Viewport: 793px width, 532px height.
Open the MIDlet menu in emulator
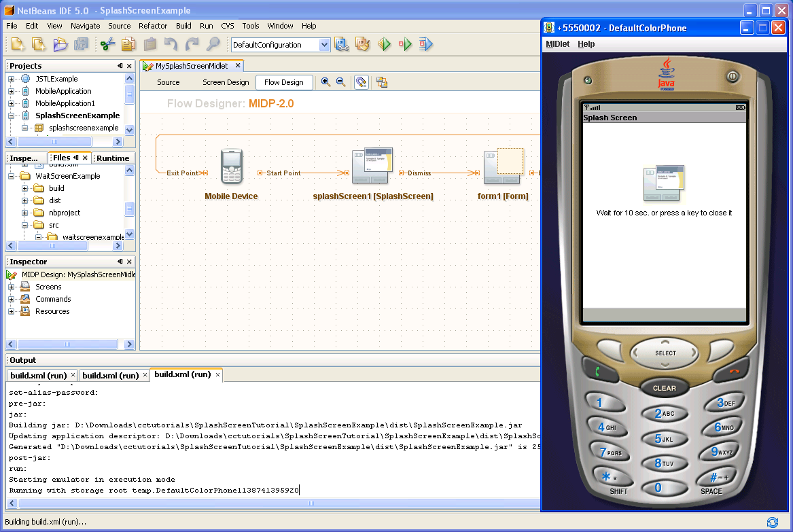pyautogui.click(x=558, y=44)
